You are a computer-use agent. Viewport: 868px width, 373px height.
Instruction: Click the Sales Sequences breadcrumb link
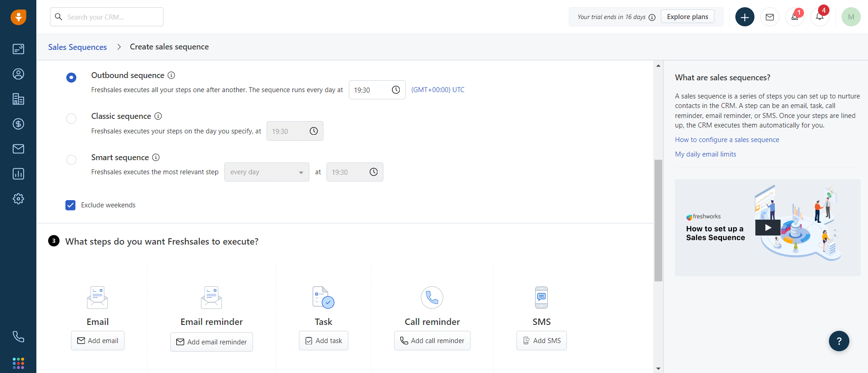pyautogui.click(x=78, y=47)
